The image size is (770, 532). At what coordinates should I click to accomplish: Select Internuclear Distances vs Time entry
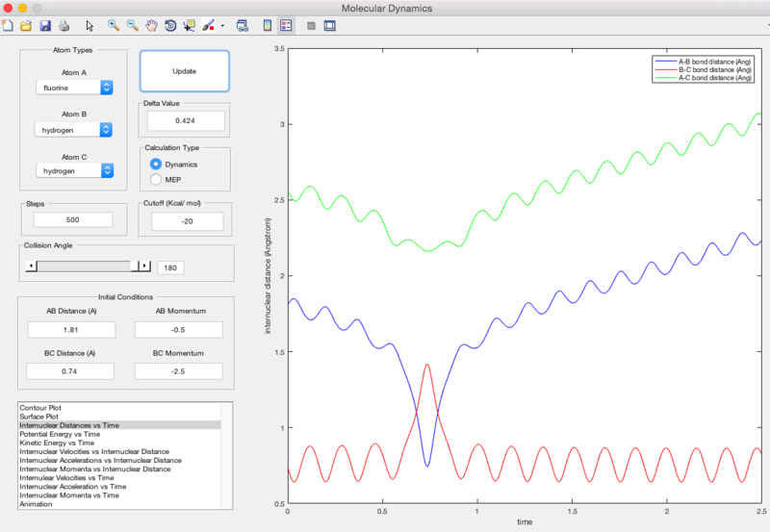pos(119,425)
